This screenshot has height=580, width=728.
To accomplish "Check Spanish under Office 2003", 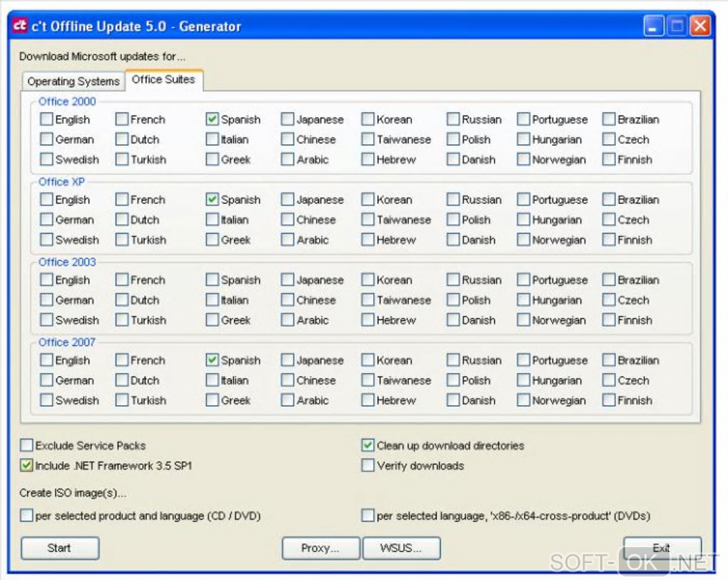I will point(212,280).
